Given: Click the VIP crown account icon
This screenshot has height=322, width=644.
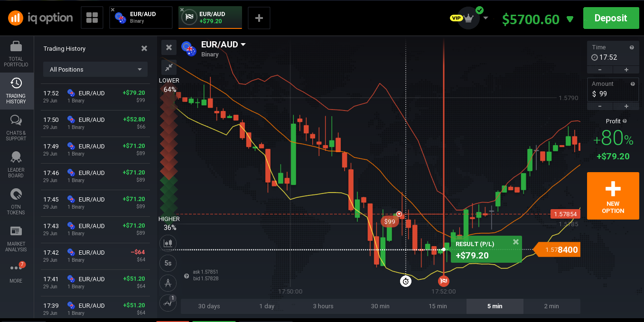Looking at the screenshot, I should [x=468, y=17].
